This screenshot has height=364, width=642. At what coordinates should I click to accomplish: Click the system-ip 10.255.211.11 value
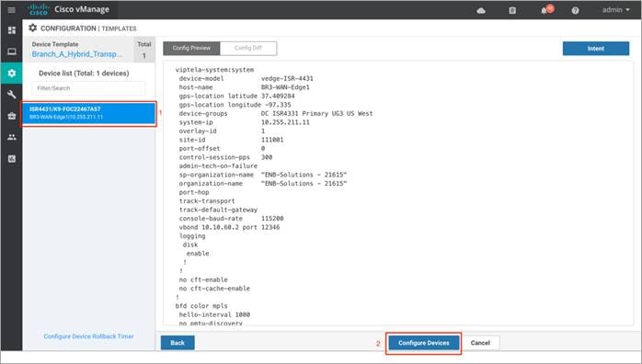click(285, 122)
